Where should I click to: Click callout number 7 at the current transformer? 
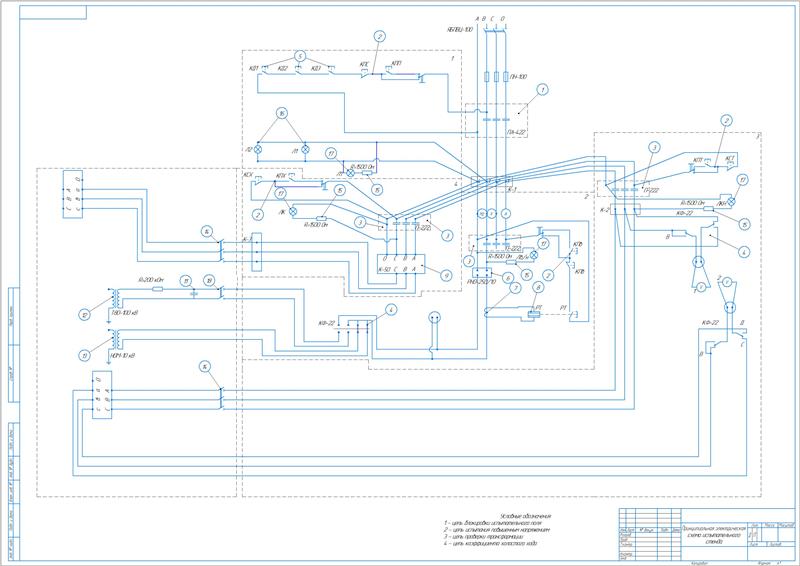point(516,288)
